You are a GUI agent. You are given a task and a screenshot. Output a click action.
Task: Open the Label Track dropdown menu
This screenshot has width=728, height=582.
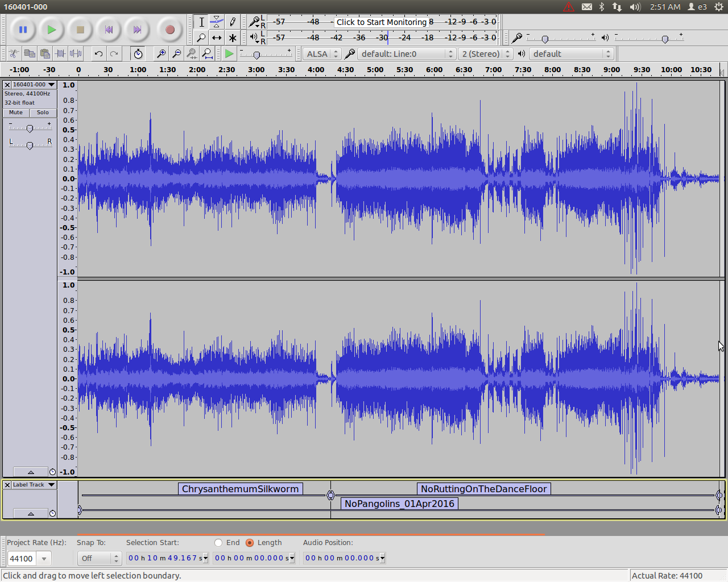pyautogui.click(x=34, y=485)
